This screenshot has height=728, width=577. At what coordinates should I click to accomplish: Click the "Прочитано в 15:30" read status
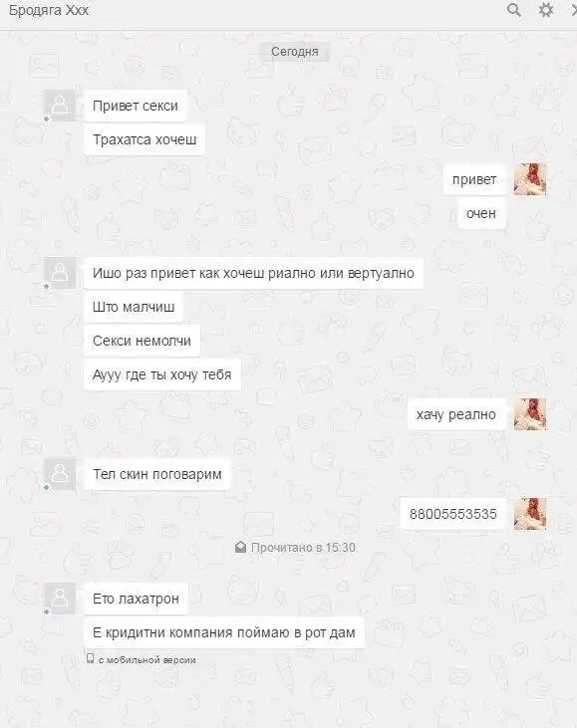(303, 548)
